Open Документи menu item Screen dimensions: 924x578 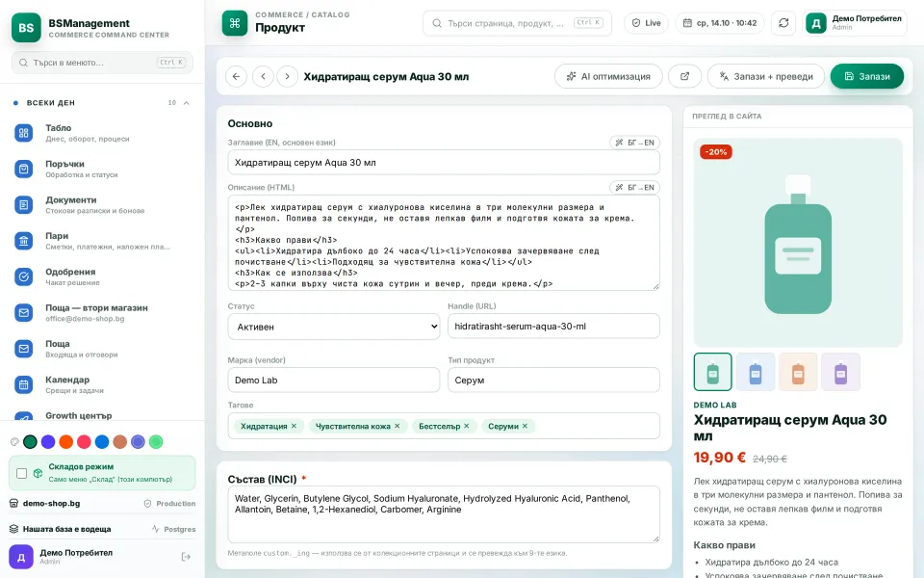click(x=103, y=204)
